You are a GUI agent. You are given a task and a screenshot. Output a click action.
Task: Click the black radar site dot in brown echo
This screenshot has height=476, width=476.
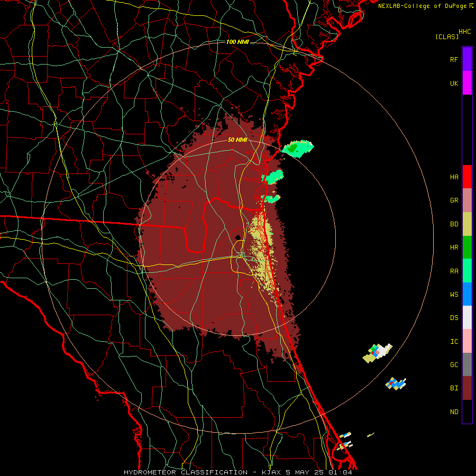click(x=237, y=237)
